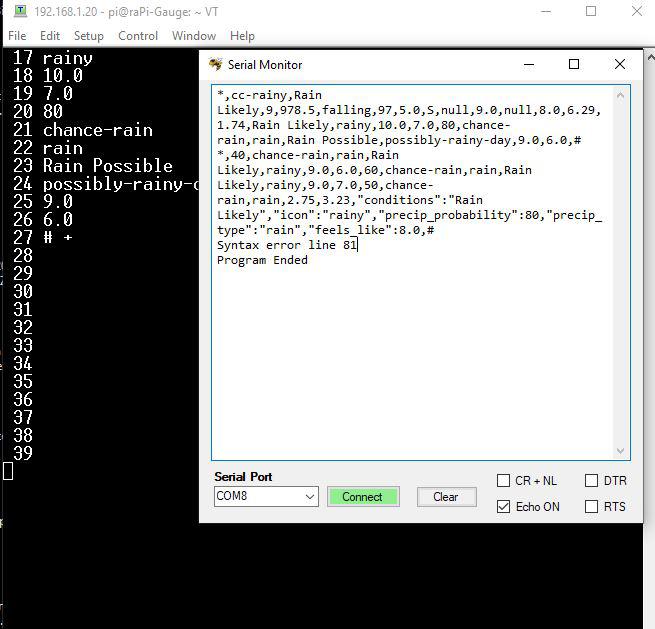The image size is (655, 629).
Task: Click the Clear button
Action: point(445,497)
